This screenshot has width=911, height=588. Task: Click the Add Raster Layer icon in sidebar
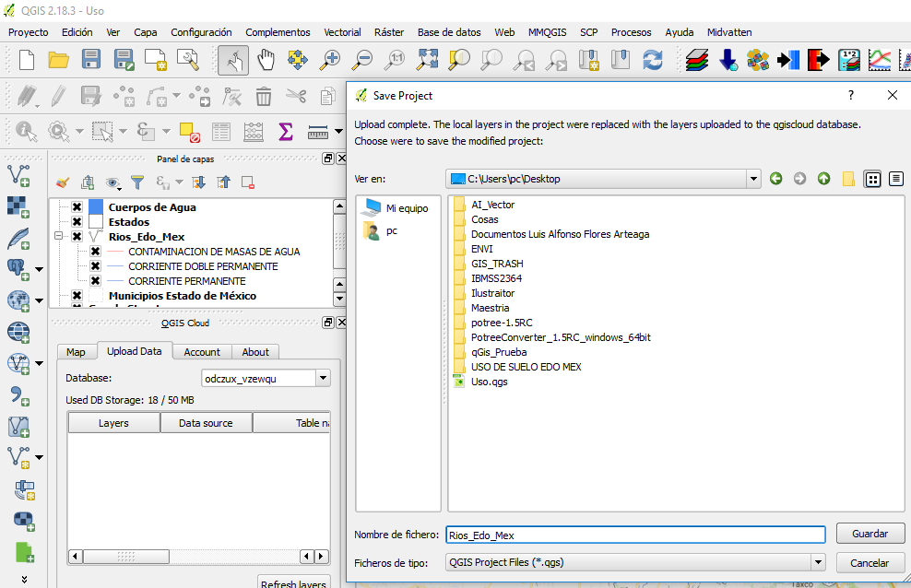pos(18,206)
